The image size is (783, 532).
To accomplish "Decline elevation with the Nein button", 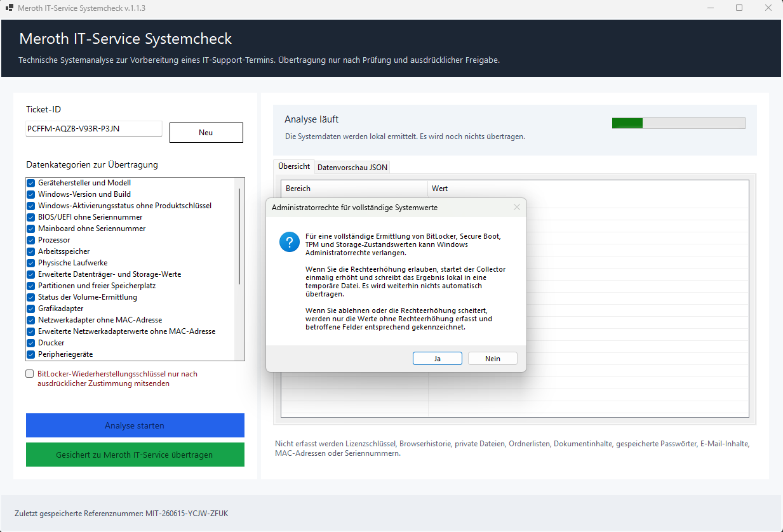I will (x=493, y=359).
